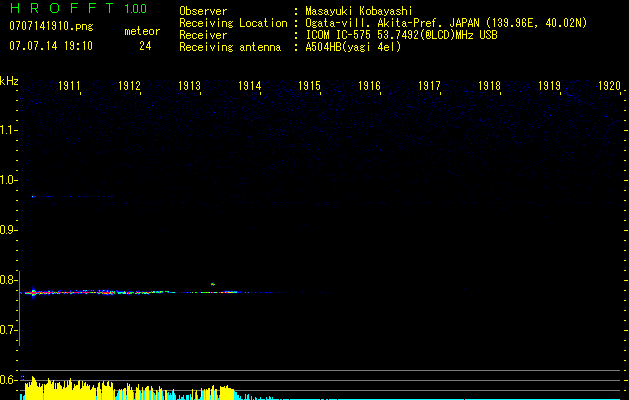The width and height of the screenshot is (629, 400).
Task: Click the 0.9 kHz frequency label
Action: [7, 230]
